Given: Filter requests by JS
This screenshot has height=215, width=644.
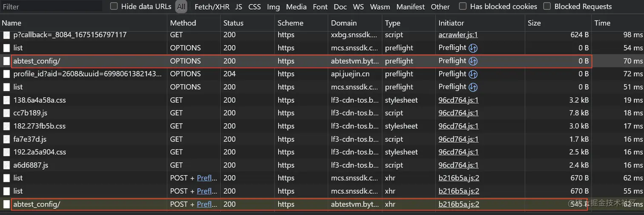Looking at the screenshot, I should pyautogui.click(x=239, y=7).
